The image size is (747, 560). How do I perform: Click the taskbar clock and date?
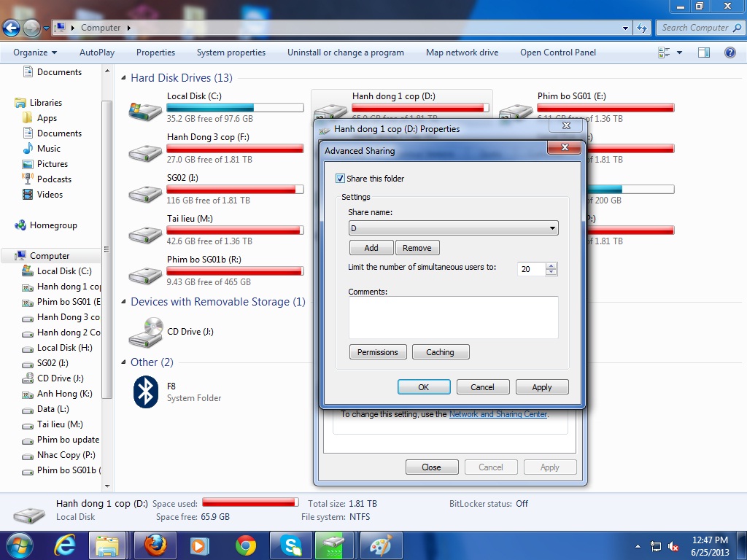click(x=710, y=546)
